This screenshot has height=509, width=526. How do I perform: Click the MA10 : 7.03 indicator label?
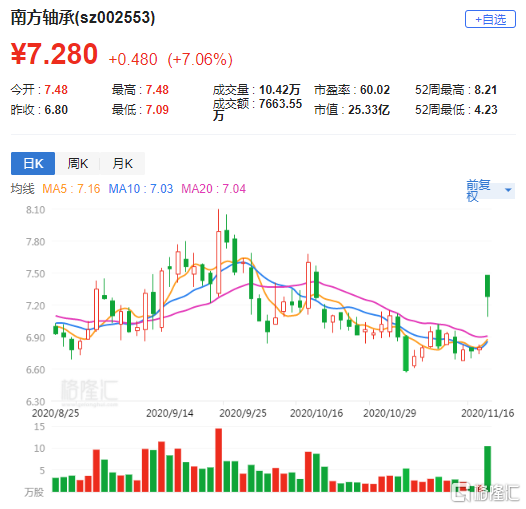coord(141,189)
